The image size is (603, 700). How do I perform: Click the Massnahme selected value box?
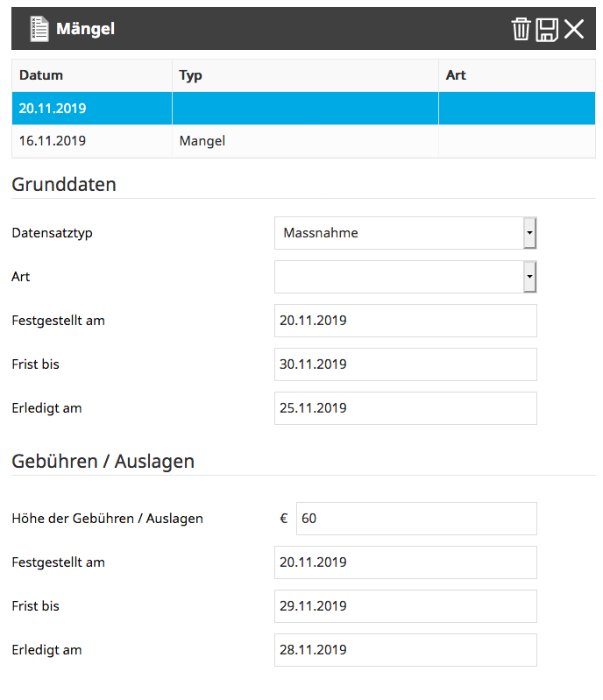click(399, 233)
